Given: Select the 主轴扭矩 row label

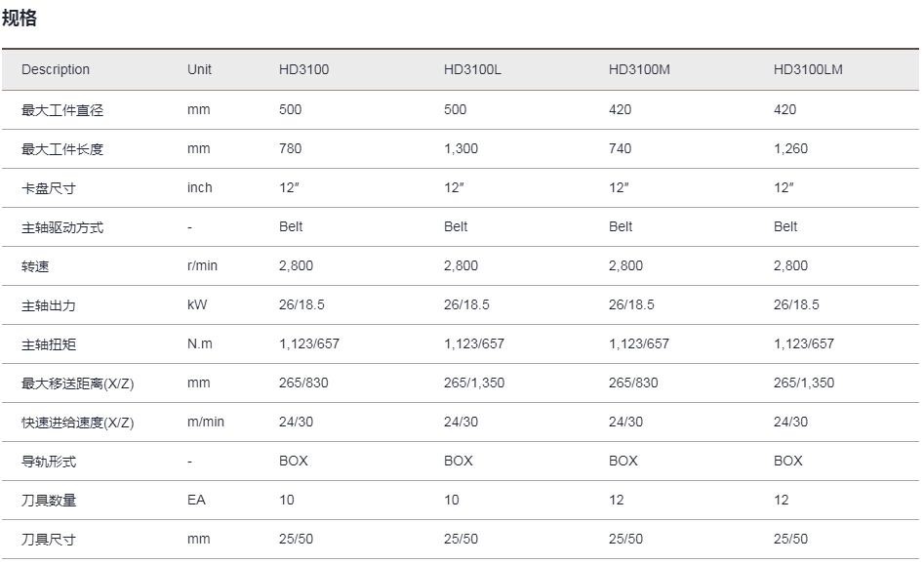Looking at the screenshot, I should click(x=49, y=344).
